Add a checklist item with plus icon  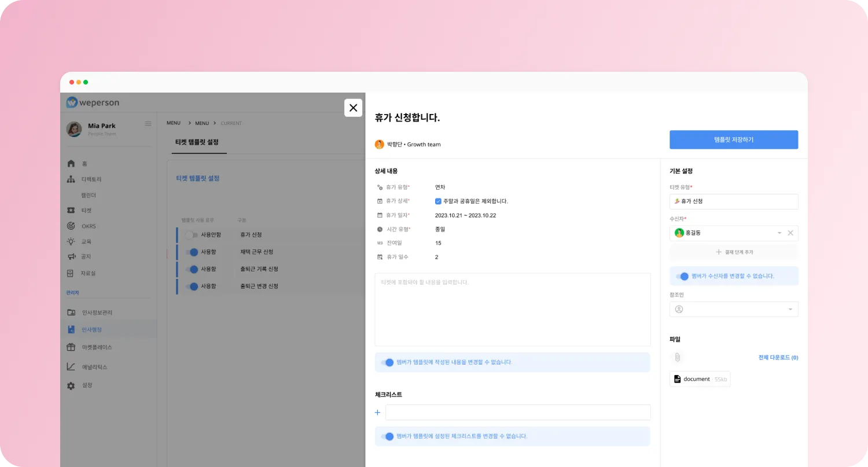378,413
